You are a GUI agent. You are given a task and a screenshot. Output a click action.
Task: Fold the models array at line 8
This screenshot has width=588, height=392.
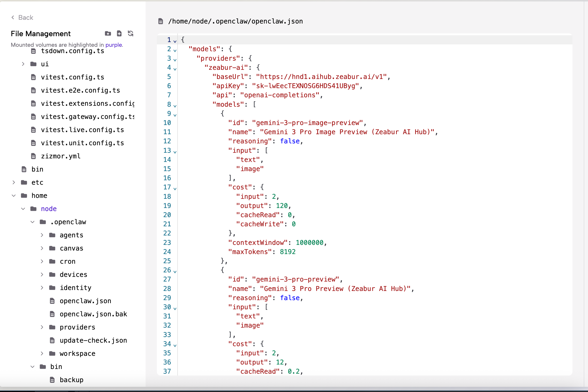tap(175, 106)
